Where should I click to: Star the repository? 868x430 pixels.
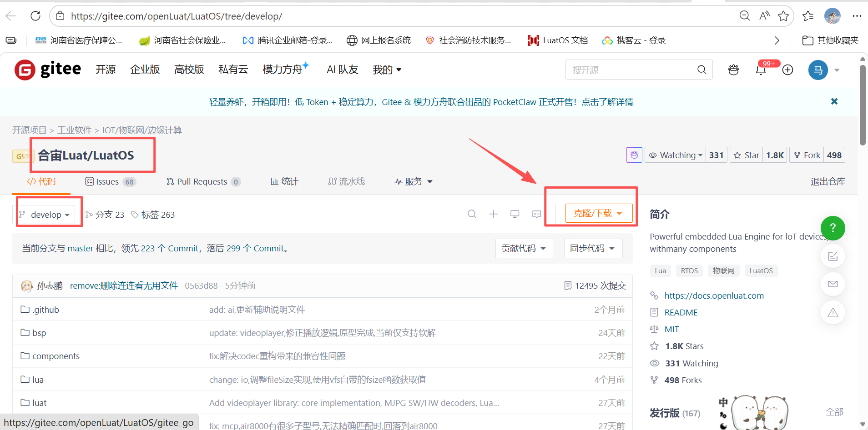(x=747, y=155)
